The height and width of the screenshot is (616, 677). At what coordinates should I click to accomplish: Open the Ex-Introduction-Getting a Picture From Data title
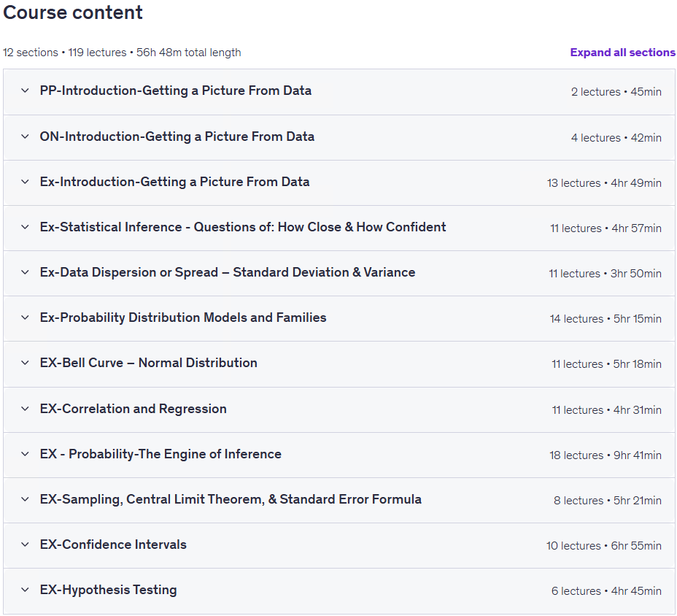pos(175,182)
